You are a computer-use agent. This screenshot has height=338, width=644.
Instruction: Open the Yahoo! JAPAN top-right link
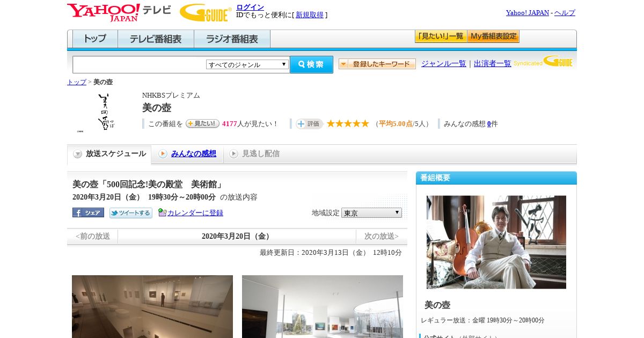click(528, 13)
